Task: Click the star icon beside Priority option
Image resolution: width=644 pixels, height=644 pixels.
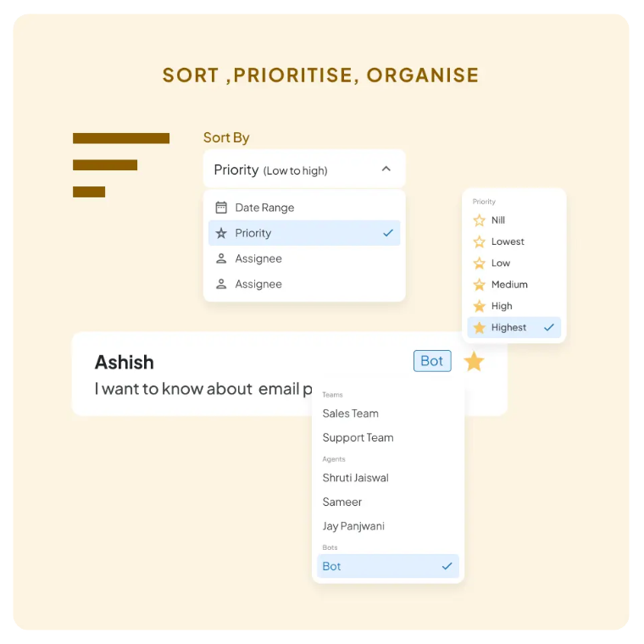Action: click(x=221, y=233)
